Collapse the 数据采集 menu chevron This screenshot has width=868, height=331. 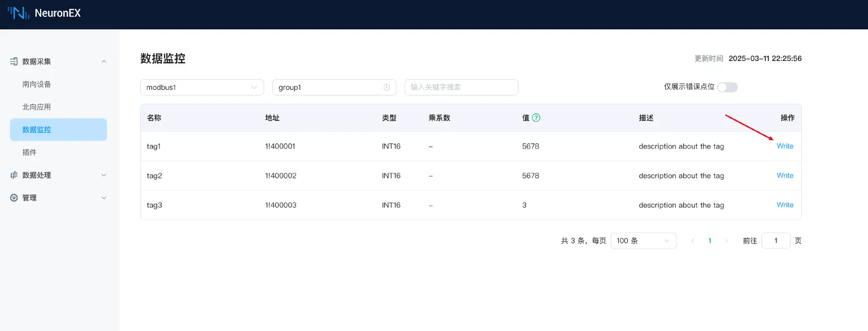pyautogui.click(x=103, y=62)
